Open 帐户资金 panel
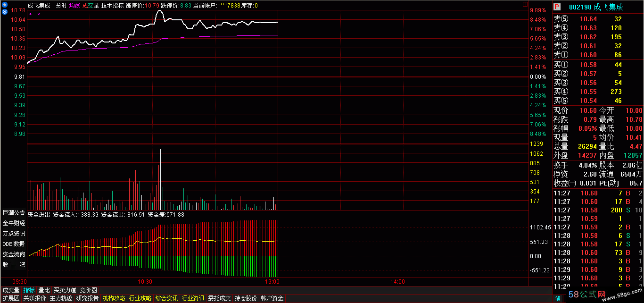644x303 pixels. [x=272, y=298]
